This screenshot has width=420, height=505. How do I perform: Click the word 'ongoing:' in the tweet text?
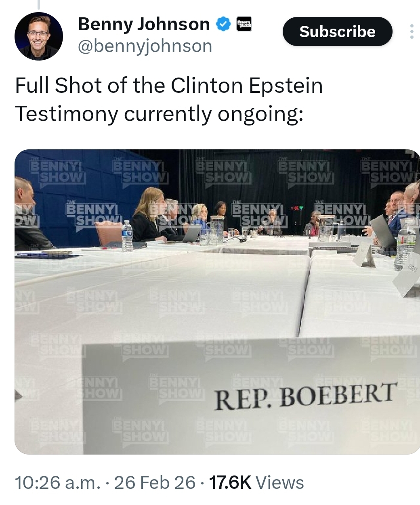[x=260, y=114]
